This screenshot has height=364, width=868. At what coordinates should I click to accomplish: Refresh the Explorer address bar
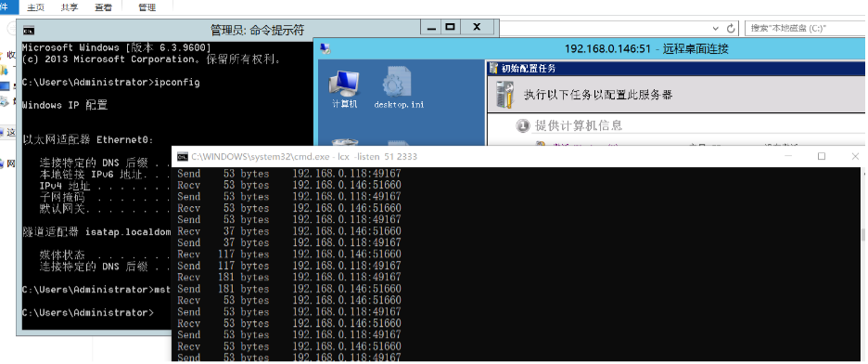click(x=731, y=28)
